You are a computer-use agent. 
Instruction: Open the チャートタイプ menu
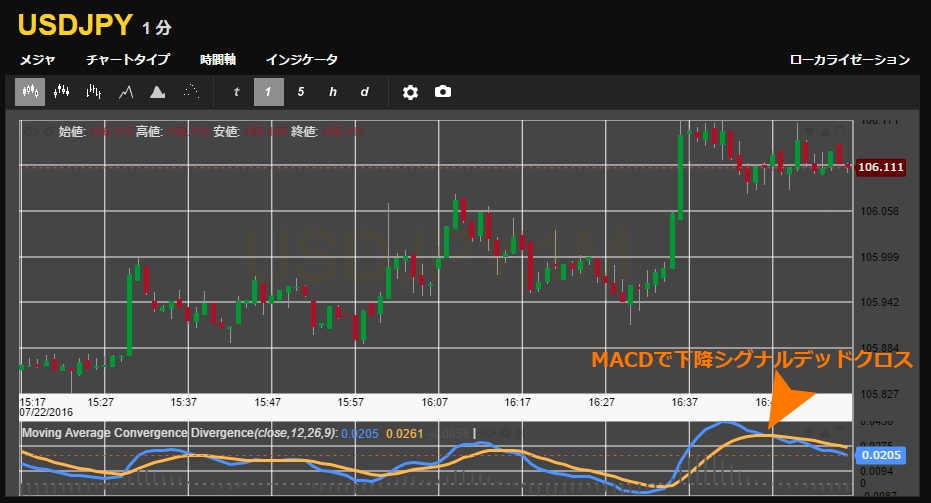point(128,59)
